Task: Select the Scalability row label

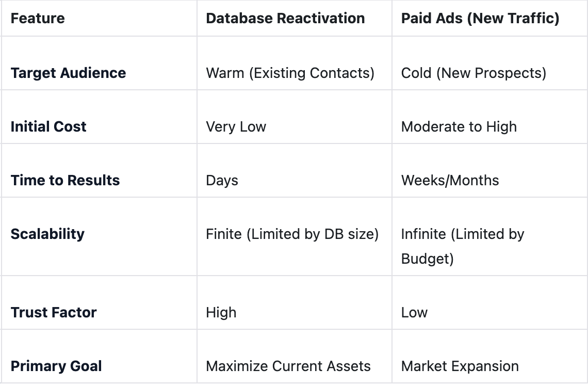Action: 47,234
